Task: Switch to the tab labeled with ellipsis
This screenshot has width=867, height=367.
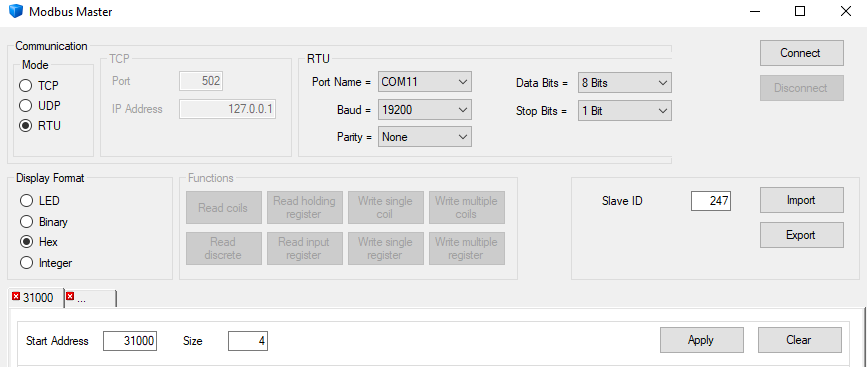Action: [x=91, y=298]
